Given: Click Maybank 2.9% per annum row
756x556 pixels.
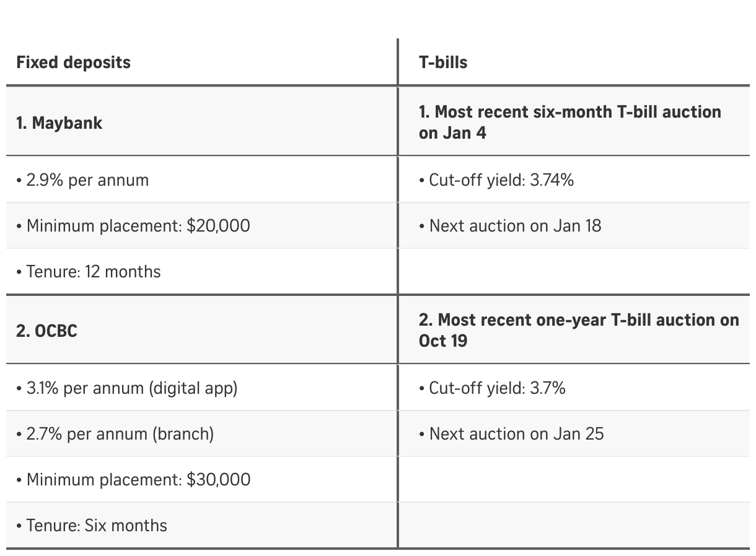Looking at the screenshot, I should 202,180.
